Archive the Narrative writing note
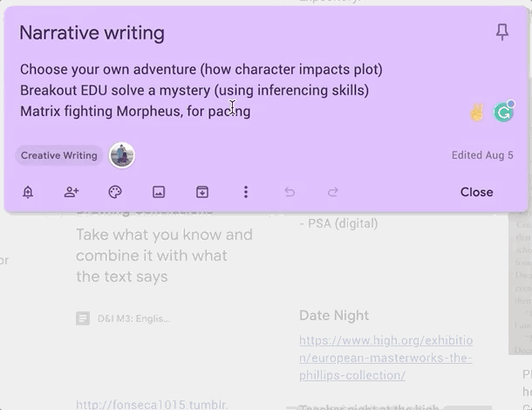This screenshot has height=410, width=532. (202, 192)
